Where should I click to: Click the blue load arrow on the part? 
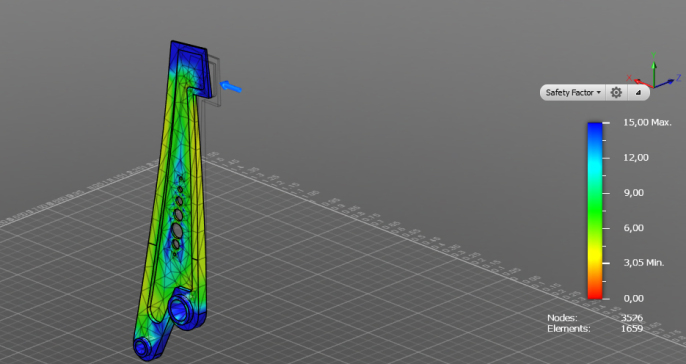(231, 87)
